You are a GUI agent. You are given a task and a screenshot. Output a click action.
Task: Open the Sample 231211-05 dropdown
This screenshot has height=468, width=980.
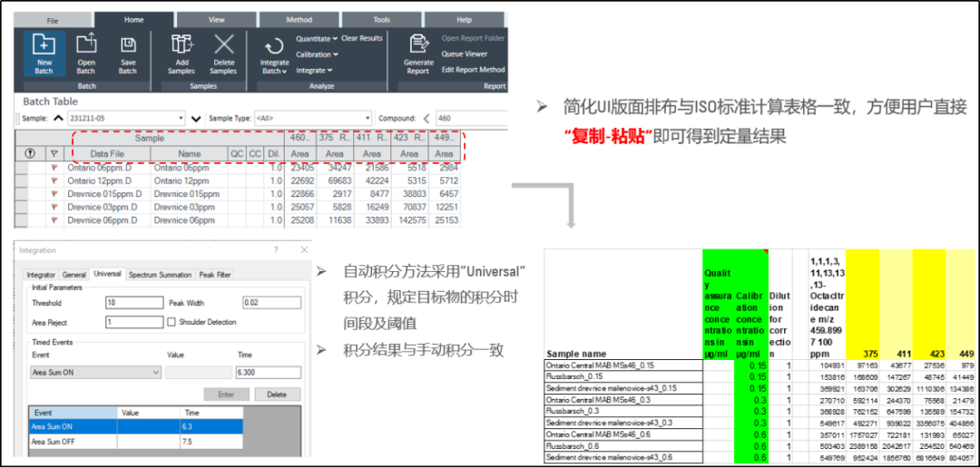tap(181, 118)
